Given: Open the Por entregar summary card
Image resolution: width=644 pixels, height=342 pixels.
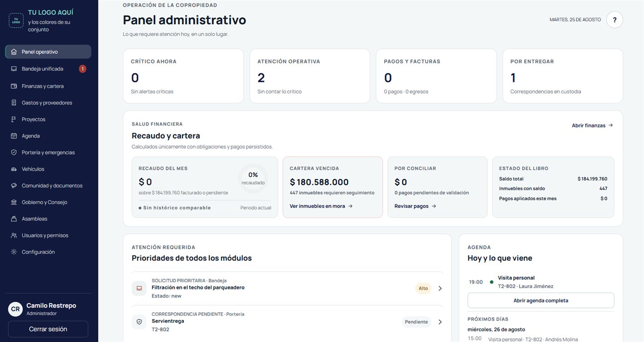Looking at the screenshot, I should 563,76.
